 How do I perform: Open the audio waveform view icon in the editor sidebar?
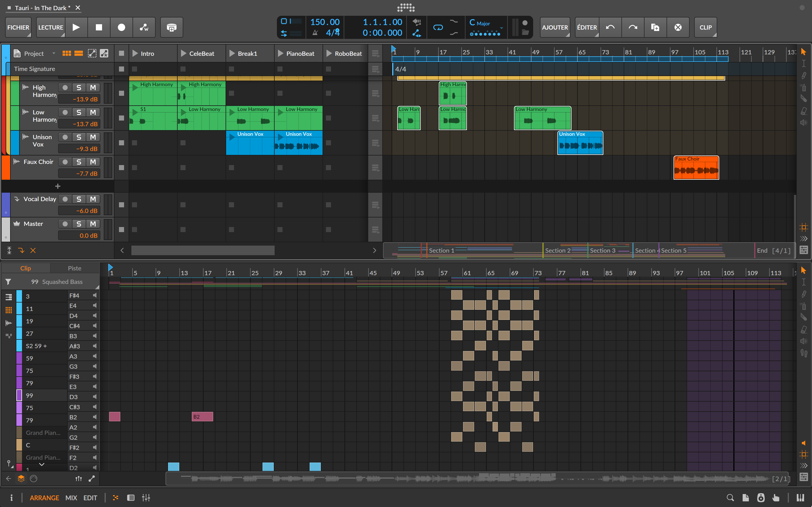9,323
